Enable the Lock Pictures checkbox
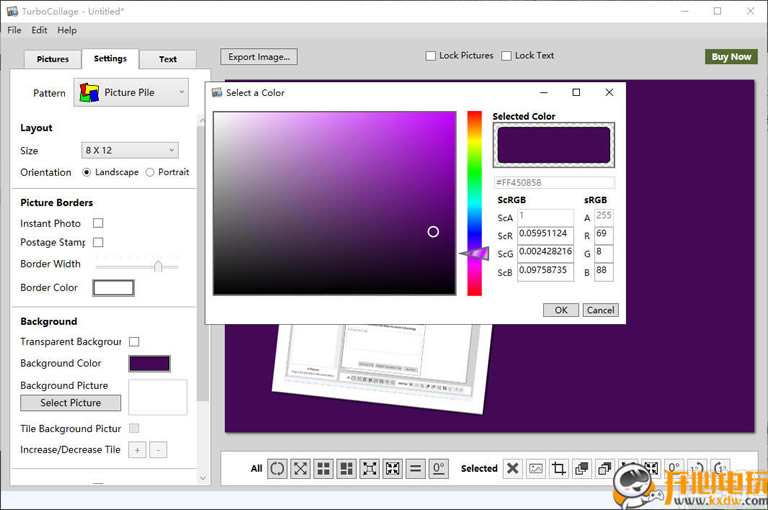 [431, 56]
